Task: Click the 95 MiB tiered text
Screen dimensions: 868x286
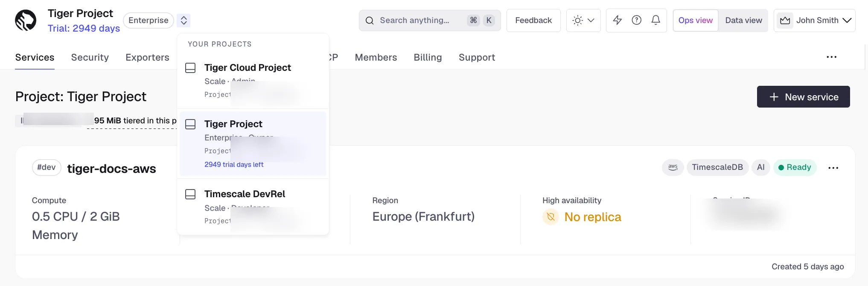Action: (135, 120)
